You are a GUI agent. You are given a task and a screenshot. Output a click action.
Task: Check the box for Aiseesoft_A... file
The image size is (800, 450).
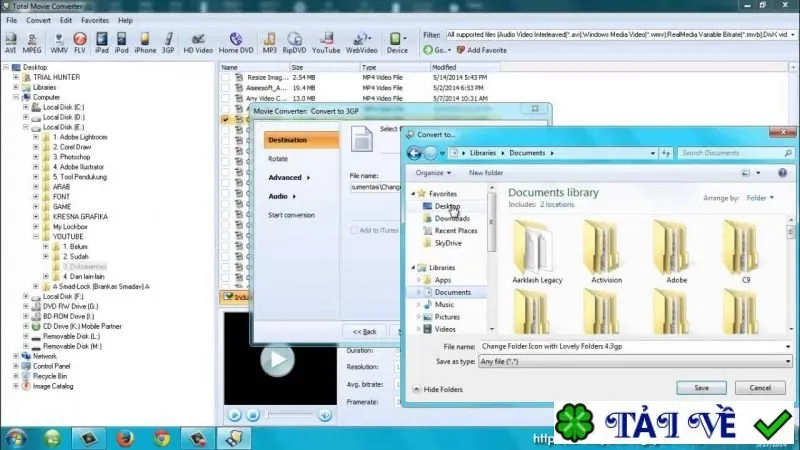226,88
